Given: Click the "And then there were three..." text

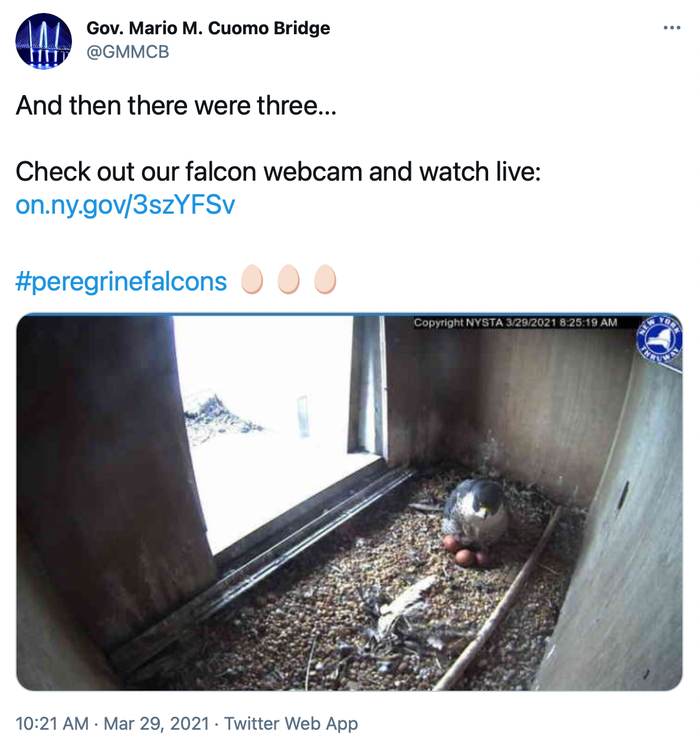Looking at the screenshot, I should point(176,106).
